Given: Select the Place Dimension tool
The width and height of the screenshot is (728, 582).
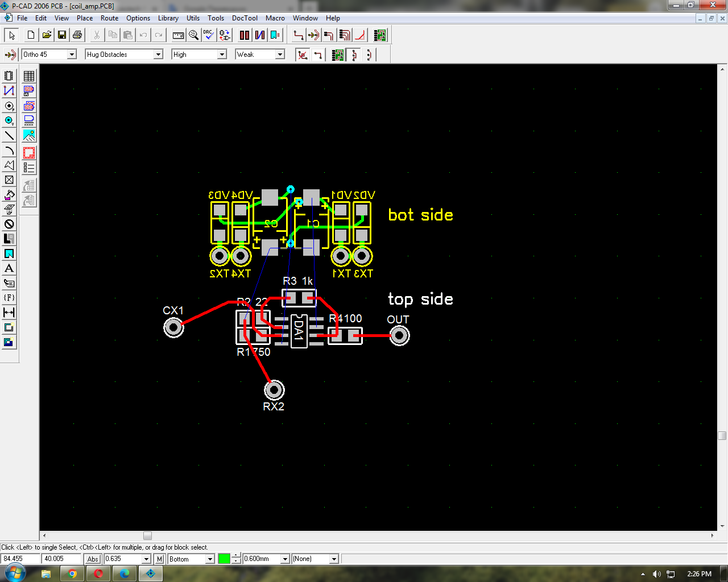Looking at the screenshot, I should (9, 313).
